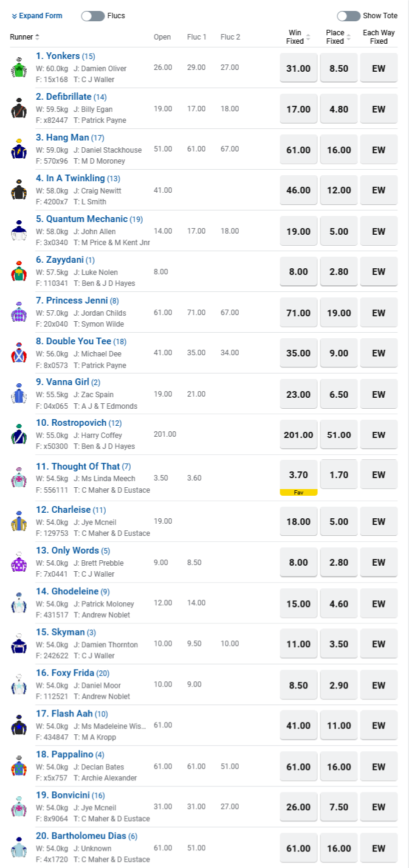Screen dimensions: 409x868
Task: Click the jockey silks icon for Double You Tee
Action: [x=19, y=353]
